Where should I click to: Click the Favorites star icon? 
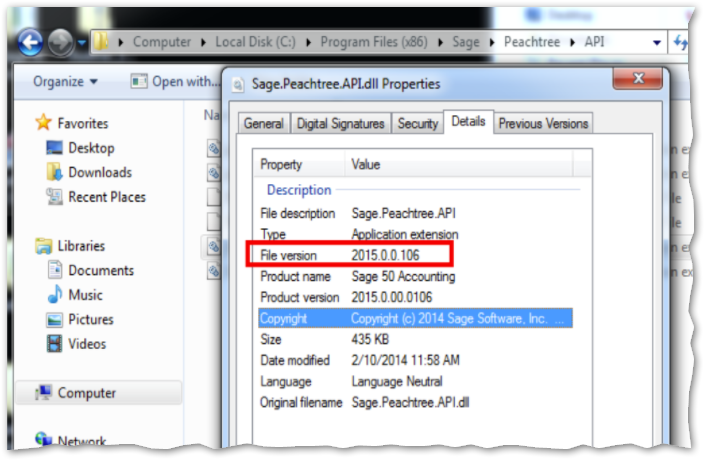[44, 122]
